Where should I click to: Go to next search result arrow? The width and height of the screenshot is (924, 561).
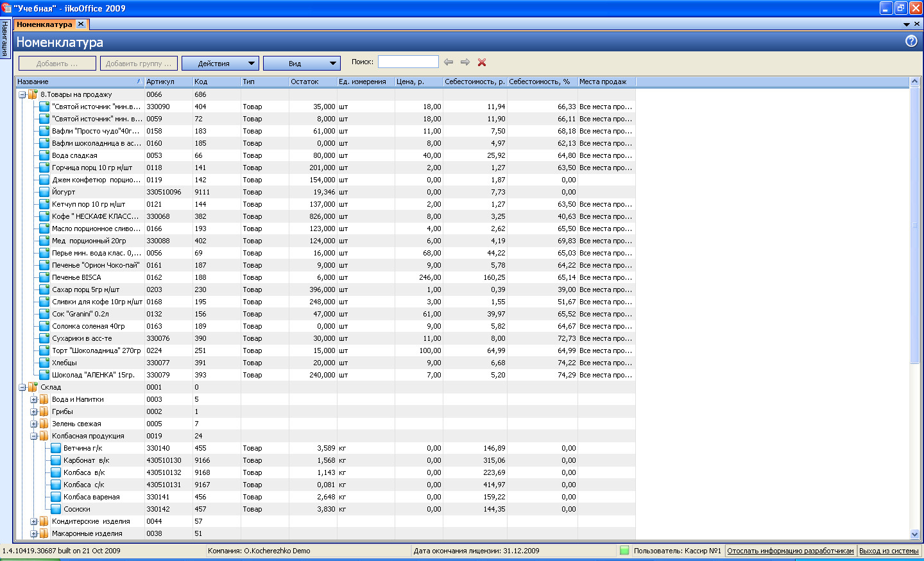(465, 62)
